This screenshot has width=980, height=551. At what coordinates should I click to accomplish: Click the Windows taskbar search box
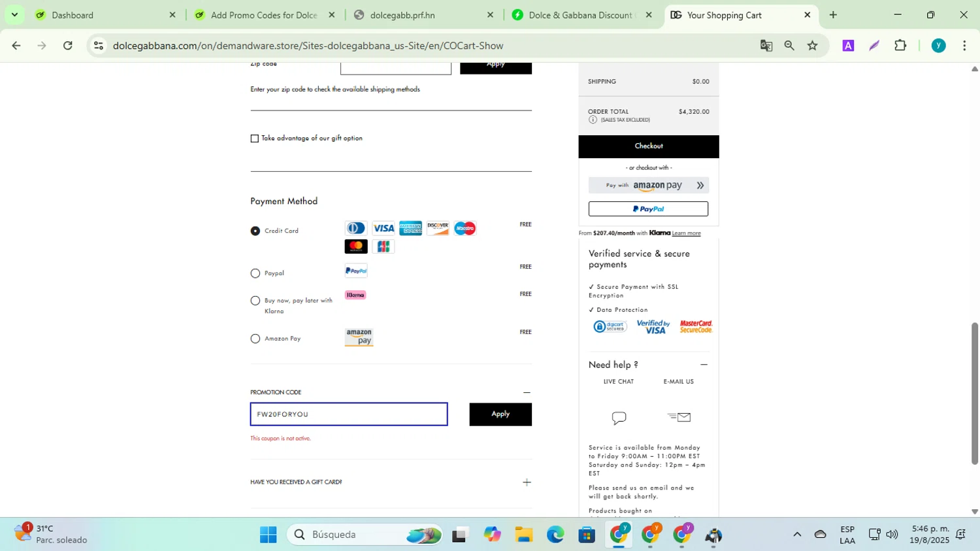click(365, 535)
